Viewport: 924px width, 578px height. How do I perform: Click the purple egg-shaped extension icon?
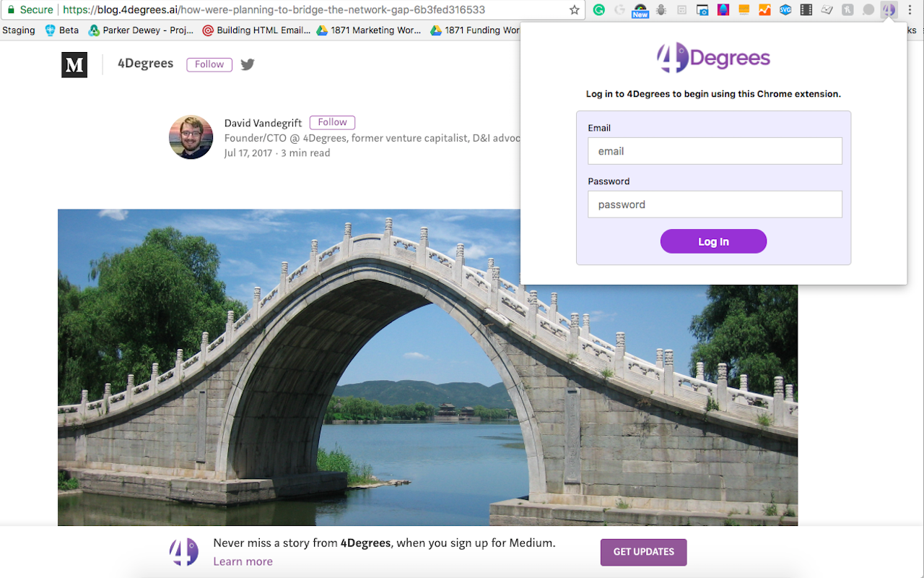click(x=723, y=10)
